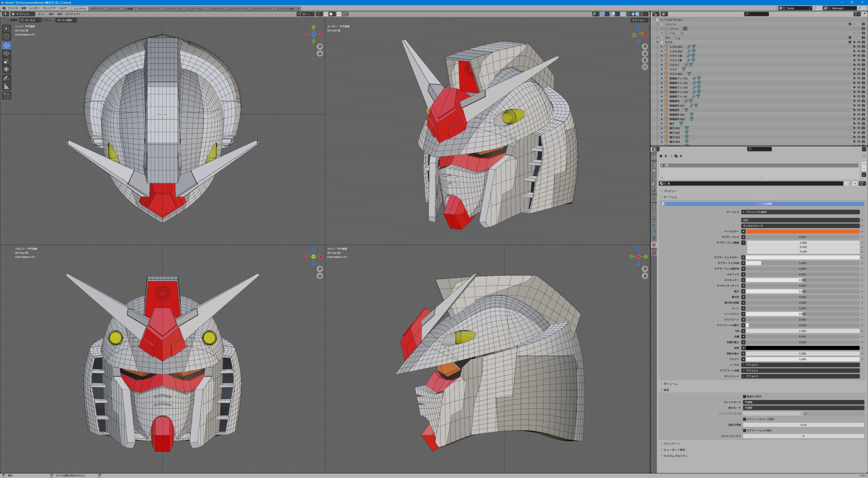This screenshot has width=868, height=478.
Task: Hide とさか.001 object via eye icon
Action: click(859, 47)
